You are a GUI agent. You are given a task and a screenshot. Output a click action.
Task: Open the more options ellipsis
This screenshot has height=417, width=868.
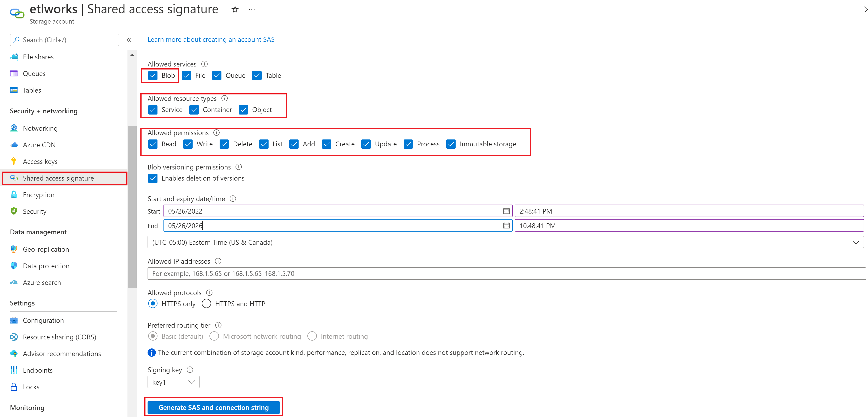click(252, 9)
